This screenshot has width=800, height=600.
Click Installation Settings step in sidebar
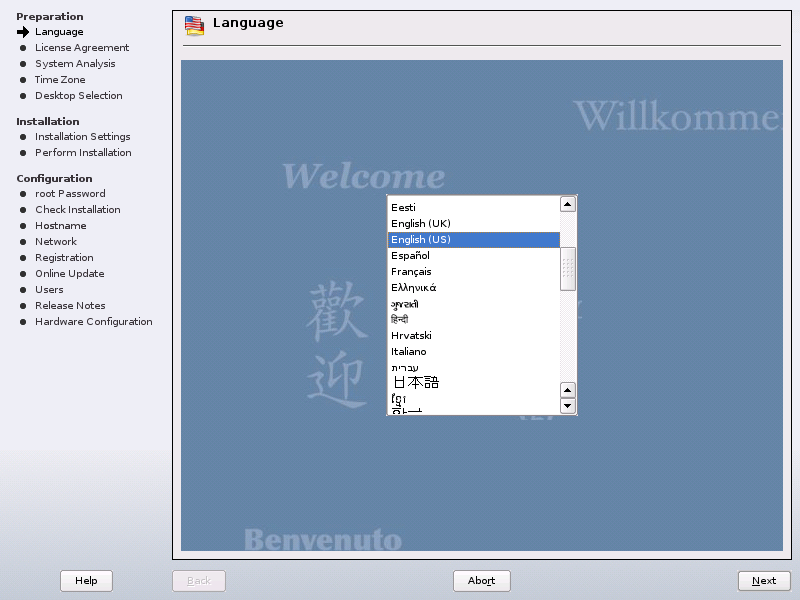click(x=83, y=137)
